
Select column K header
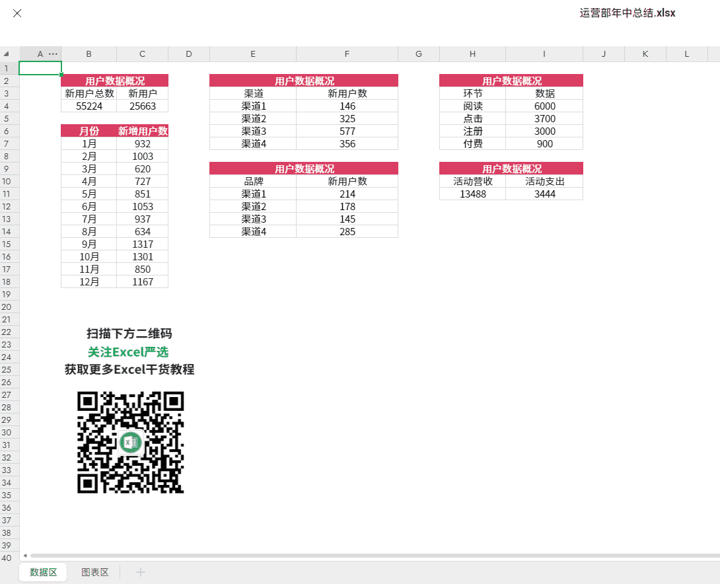coord(645,54)
